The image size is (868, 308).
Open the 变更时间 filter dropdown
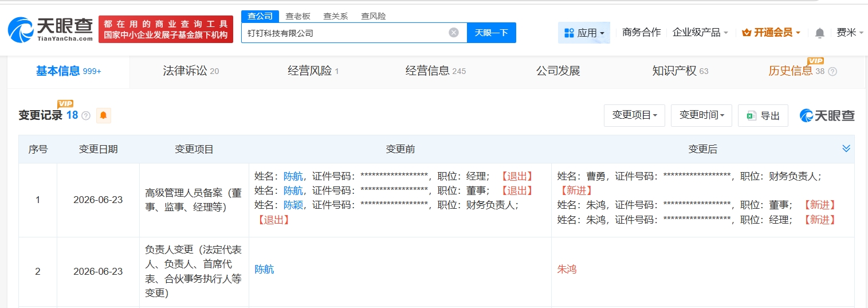point(702,115)
